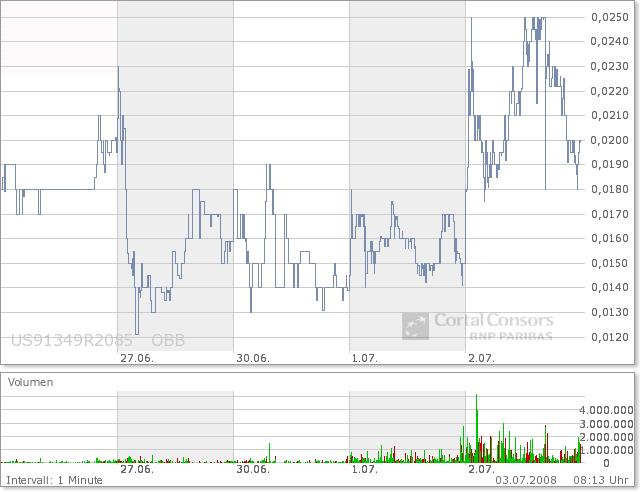This screenshot has height=492, width=640.
Task: Click the 0,0170 price axis label
Action: [610, 214]
